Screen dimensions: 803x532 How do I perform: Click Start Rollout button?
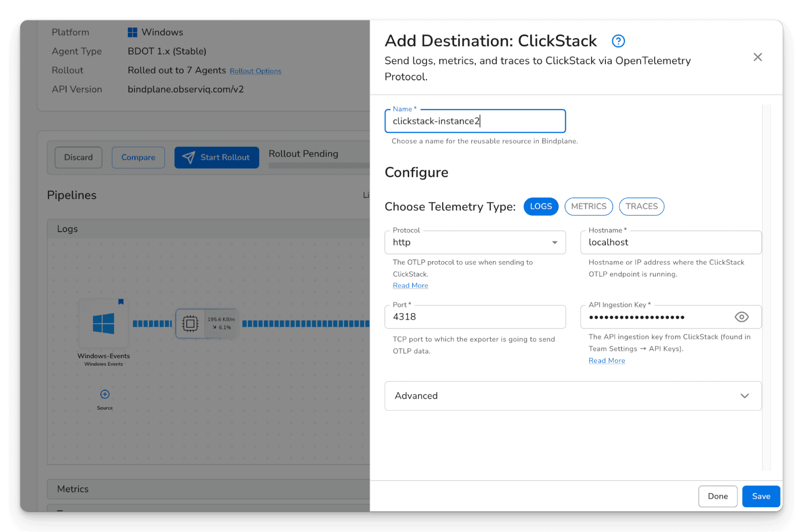tap(217, 157)
